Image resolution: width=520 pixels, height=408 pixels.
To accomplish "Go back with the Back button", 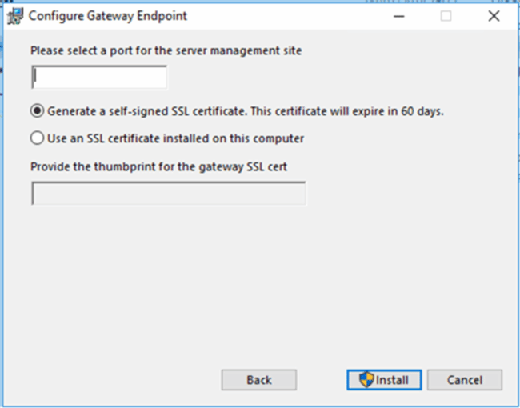I will [259, 380].
